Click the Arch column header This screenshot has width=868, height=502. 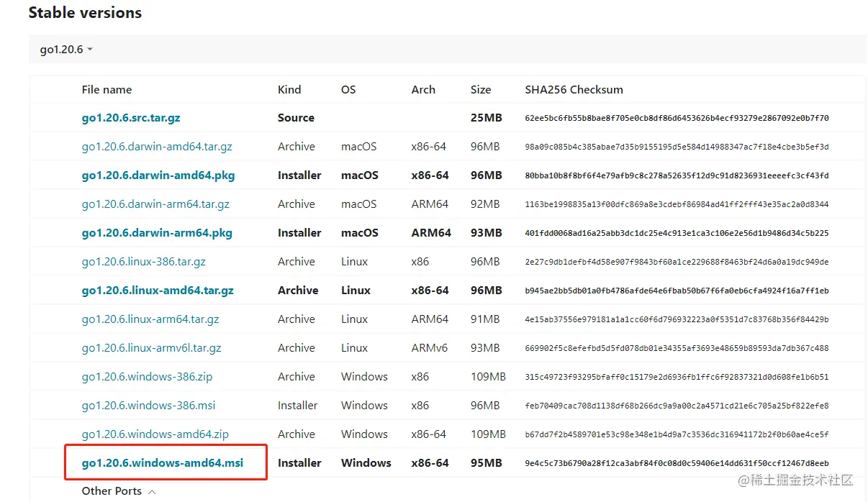pyautogui.click(x=423, y=90)
